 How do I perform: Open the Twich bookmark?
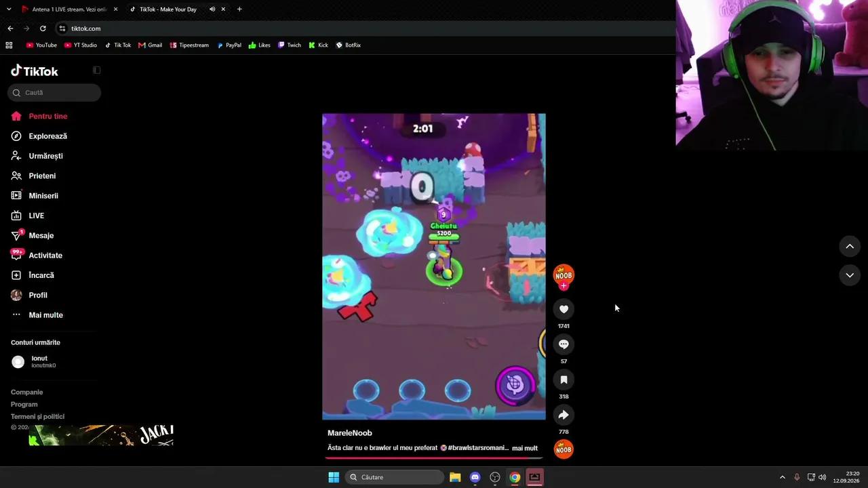click(290, 45)
